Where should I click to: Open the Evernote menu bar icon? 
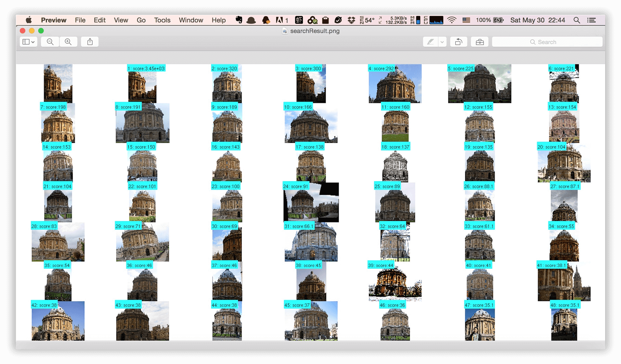point(239,20)
